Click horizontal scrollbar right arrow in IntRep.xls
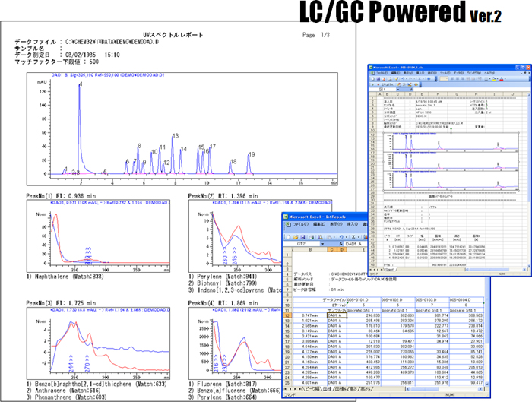This screenshot has width=532, height=402. 480,389
